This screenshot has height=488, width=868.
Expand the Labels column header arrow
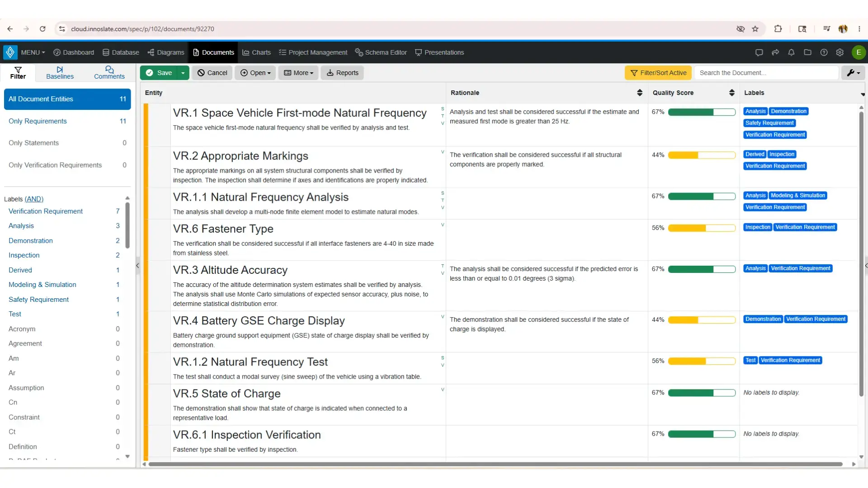coord(863,94)
